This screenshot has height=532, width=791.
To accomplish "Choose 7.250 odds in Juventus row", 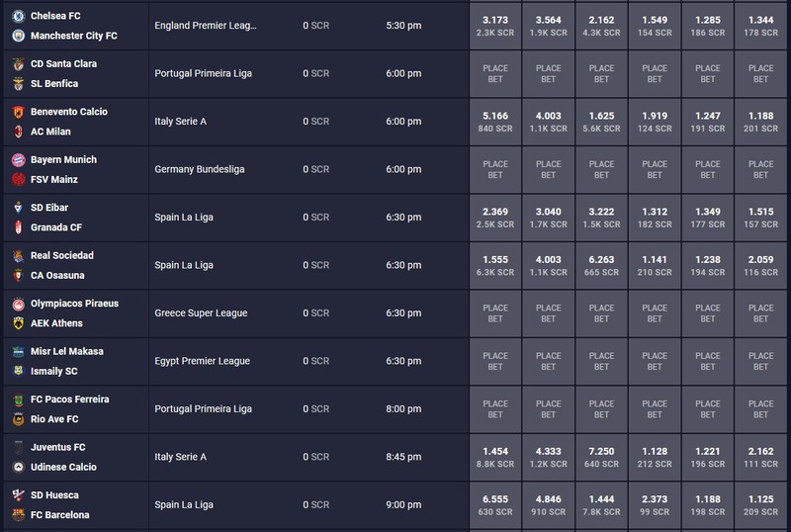I will (x=601, y=457).
